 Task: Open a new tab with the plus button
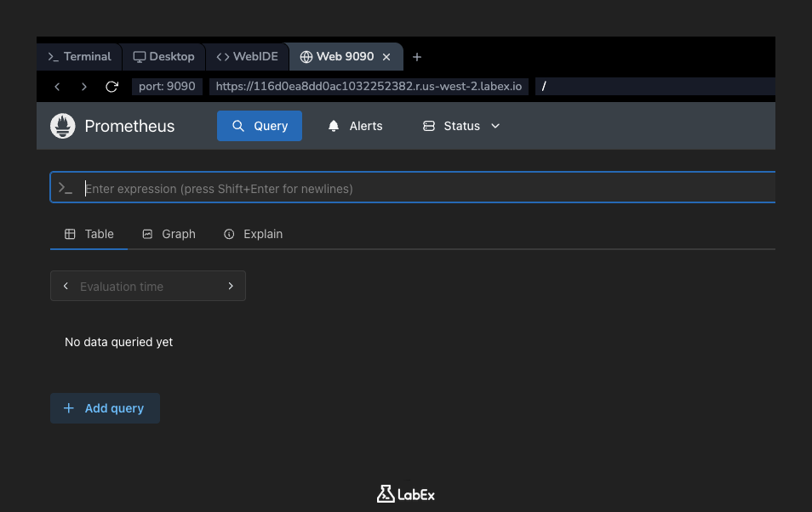(416, 56)
